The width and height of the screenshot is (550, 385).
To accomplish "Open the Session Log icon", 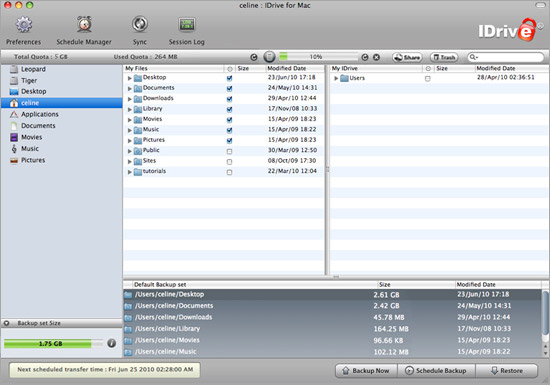I will click(187, 24).
